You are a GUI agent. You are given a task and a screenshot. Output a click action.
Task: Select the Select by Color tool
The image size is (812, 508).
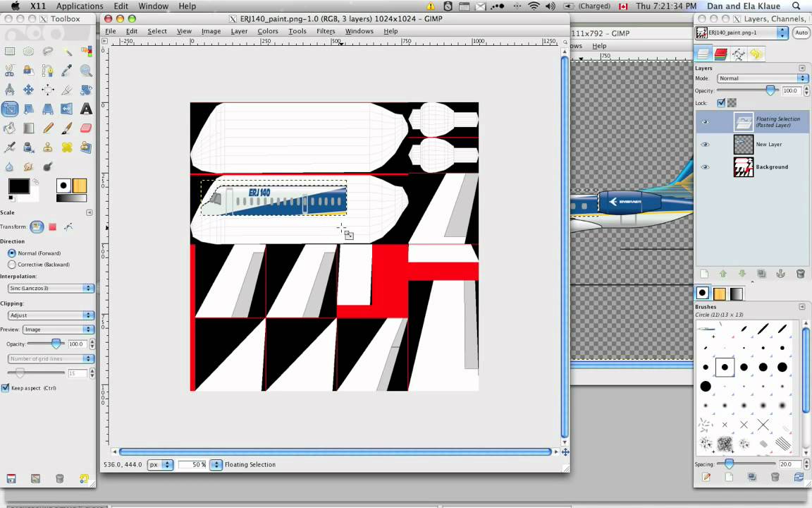[87, 52]
